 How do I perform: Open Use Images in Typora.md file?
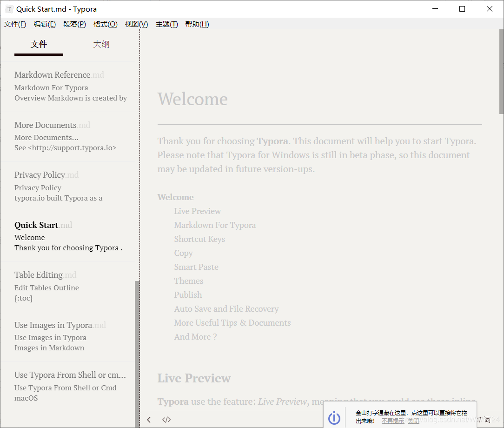click(x=67, y=337)
